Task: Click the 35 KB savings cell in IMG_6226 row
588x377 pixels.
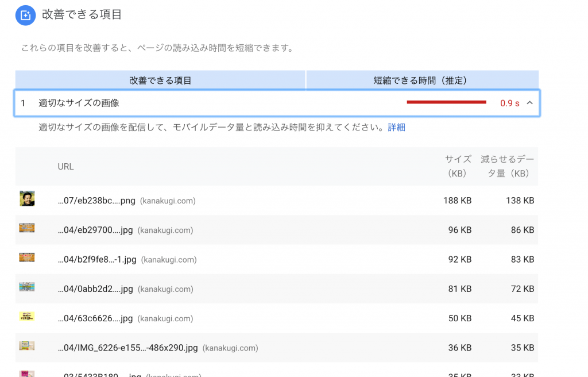Action: [x=523, y=348]
